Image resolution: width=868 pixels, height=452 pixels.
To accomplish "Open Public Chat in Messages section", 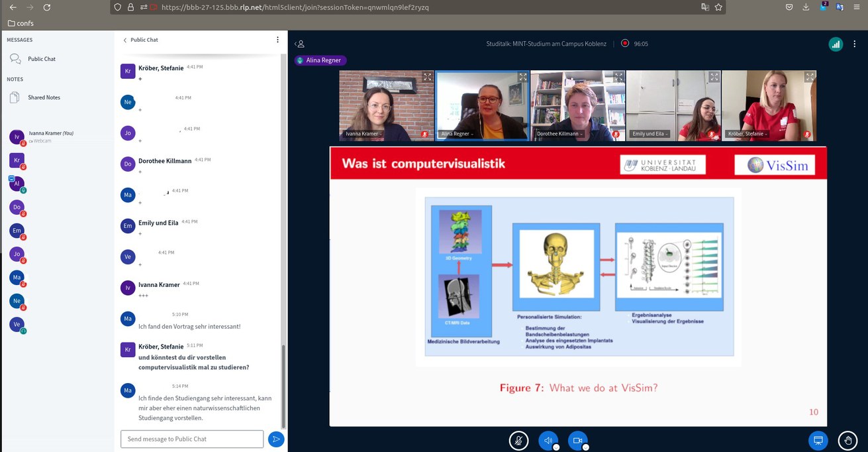I will pos(42,59).
